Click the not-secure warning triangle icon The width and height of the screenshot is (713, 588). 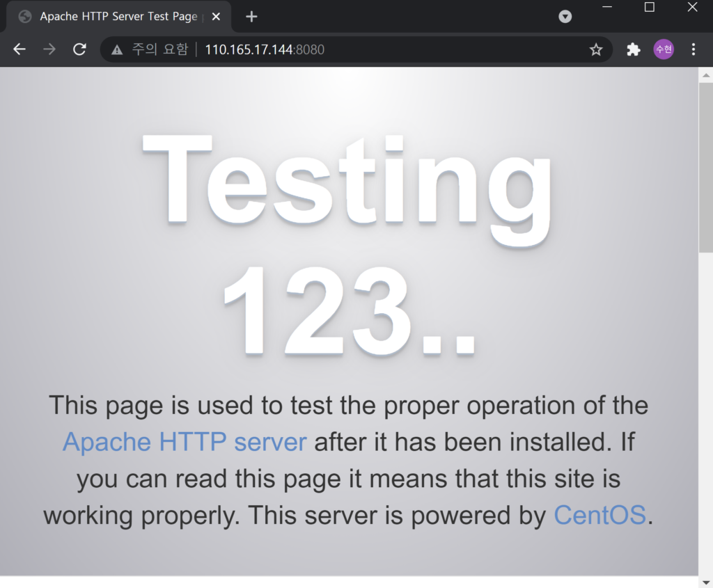[117, 49]
